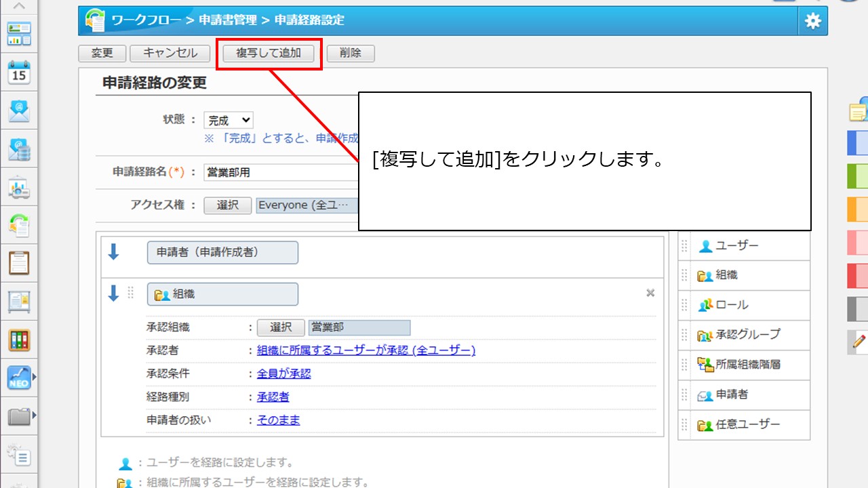Add 組織 route item from palette
Viewport: 868px width, 488px height.
point(744,276)
